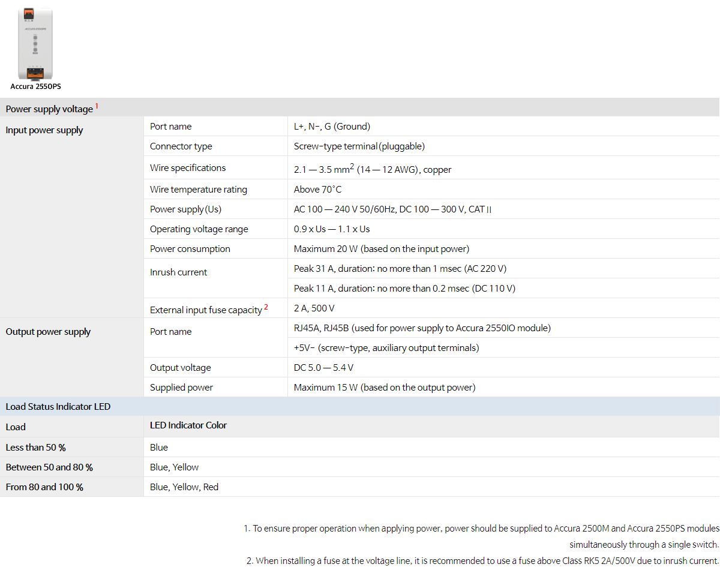720x588 pixels.
Task: Click the Accura 2550PS product image
Action: [35, 43]
